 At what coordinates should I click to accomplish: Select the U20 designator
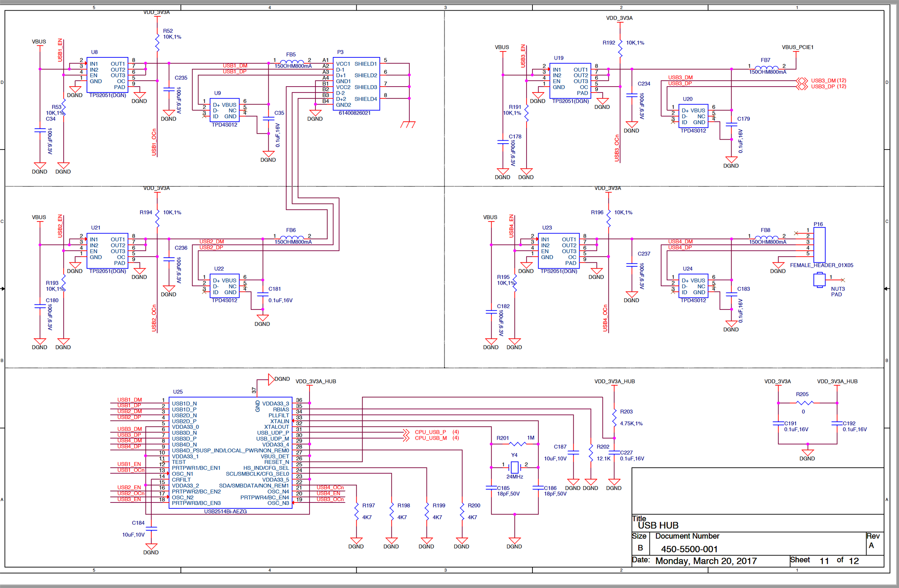click(x=687, y=99)
